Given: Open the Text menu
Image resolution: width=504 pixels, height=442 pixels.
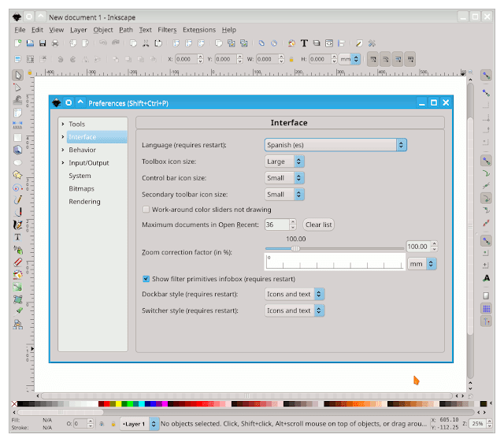Looking at the screenshot, I should (145, 30).
